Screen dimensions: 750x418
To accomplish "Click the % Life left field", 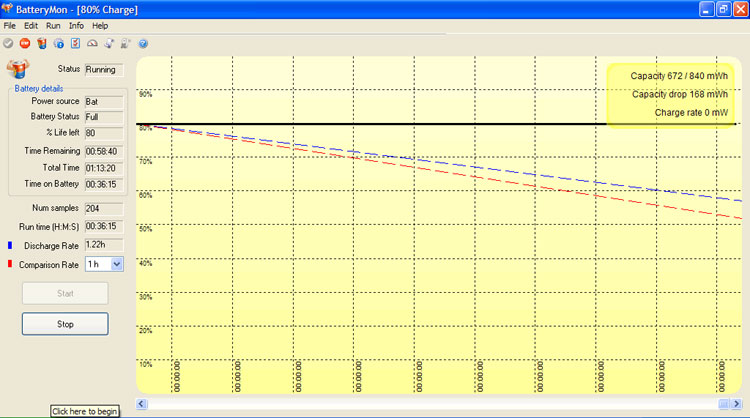I will (x=104, y=133).
